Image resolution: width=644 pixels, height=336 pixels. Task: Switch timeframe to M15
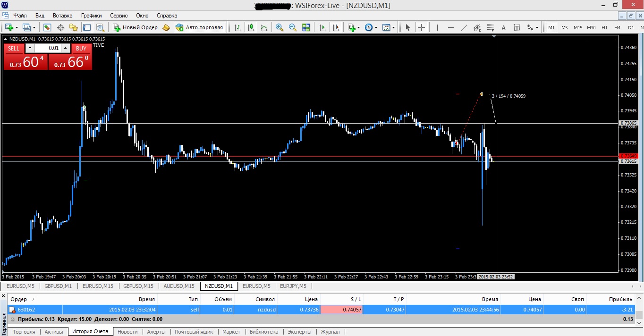coord(578,27)
